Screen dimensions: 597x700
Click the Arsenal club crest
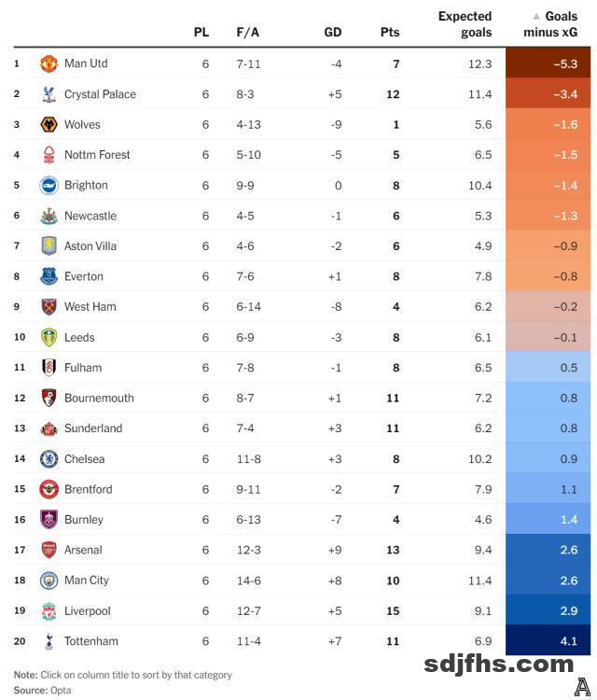[49, 550]
